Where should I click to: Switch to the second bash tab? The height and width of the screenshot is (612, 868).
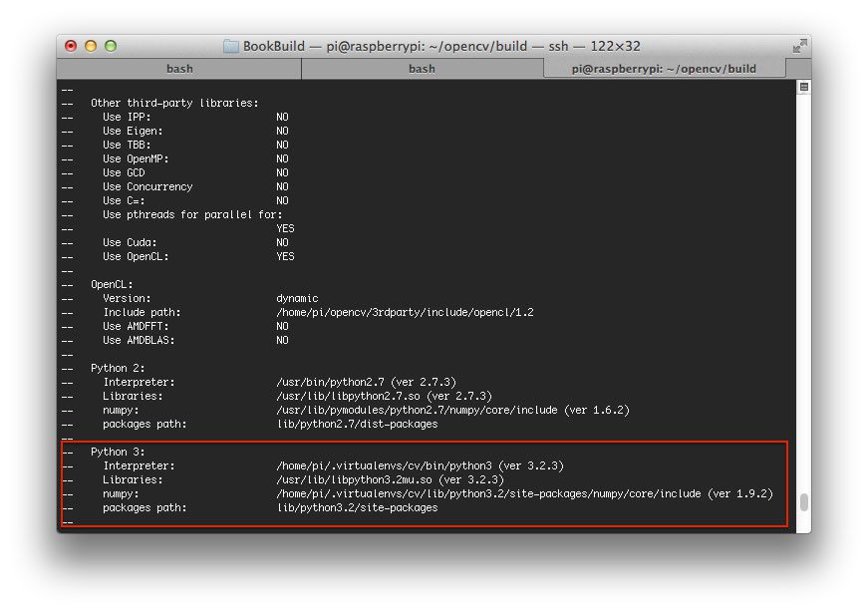422,69
